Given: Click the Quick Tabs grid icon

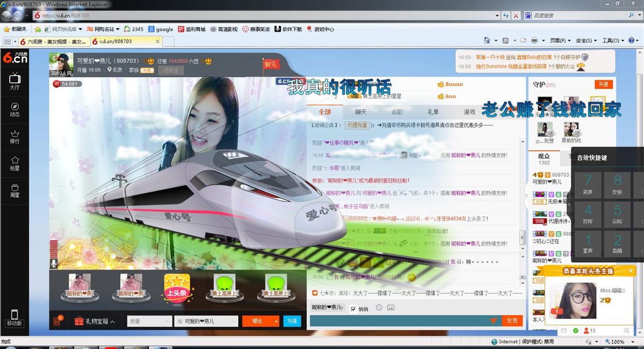Looking at the screenshot, I should (x=7, y=41).
